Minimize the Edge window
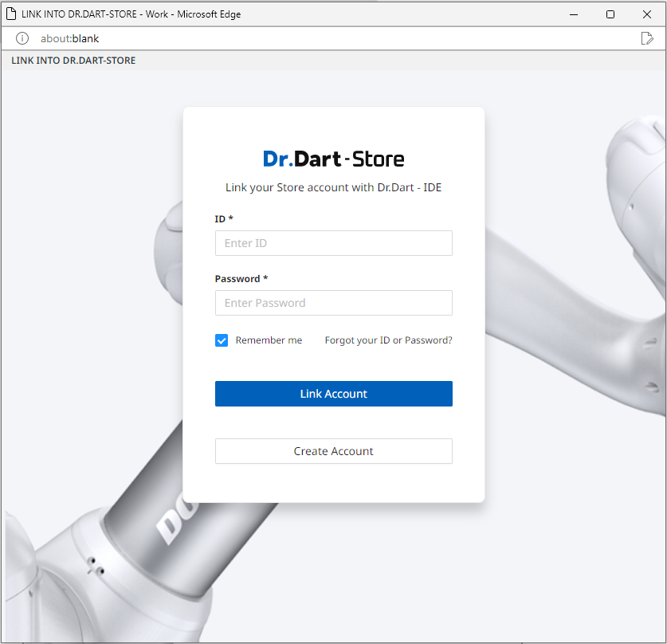 [x=574, y=14]
